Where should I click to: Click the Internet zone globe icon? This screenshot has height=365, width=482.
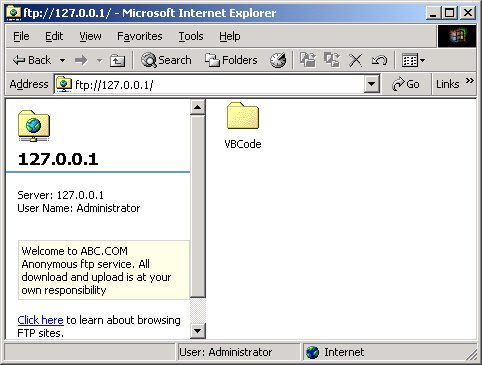tap(312, 352)
